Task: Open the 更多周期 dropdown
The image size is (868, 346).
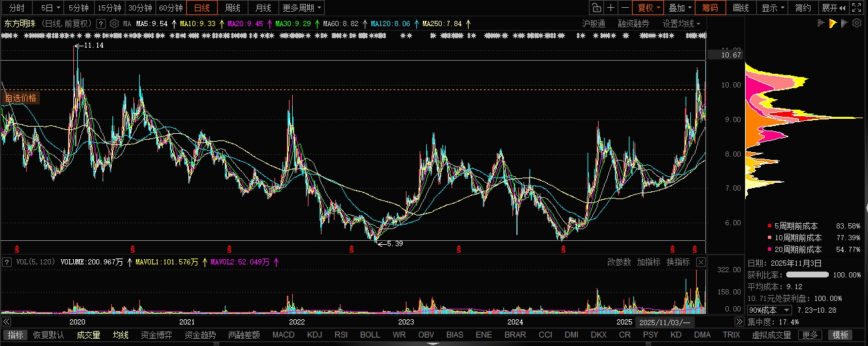Action: point(302,8)
